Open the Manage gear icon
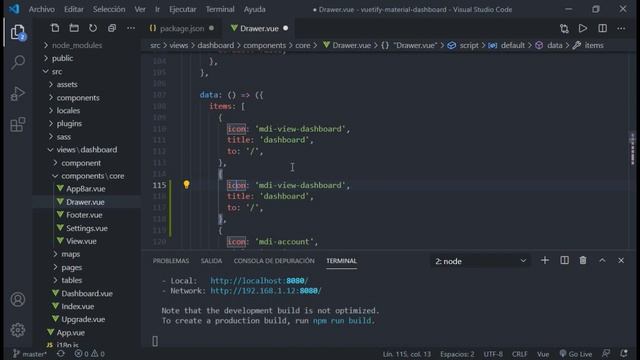Viewport: 640px width, 360px height. pyautogui.click(x=18, y=330)
